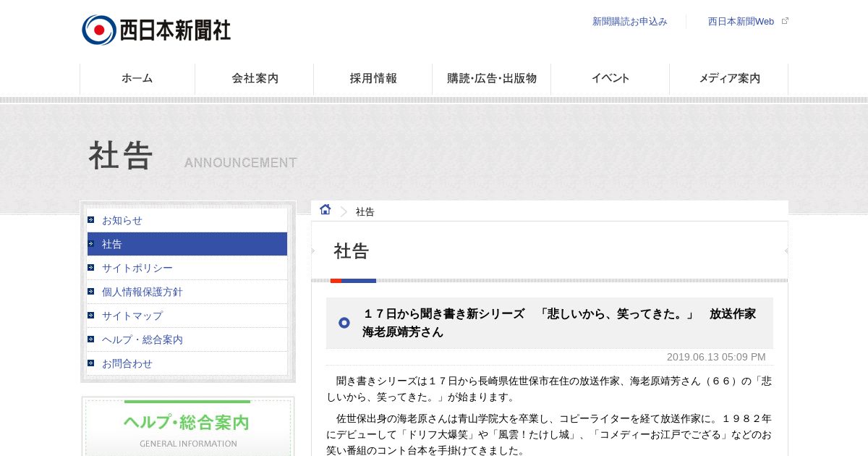Click paragraph beginning 佐世保出身の海老原さん
The width and height of the screenshot is (868, 456).
pos(549,434)
